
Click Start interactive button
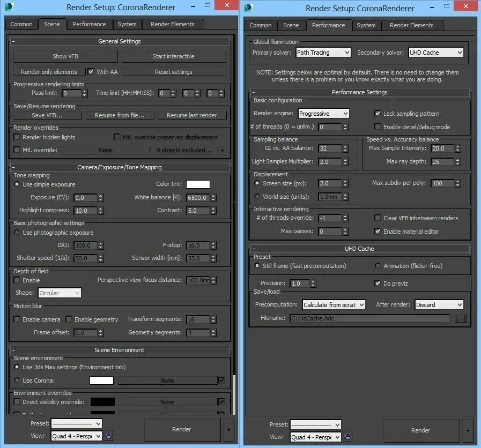[x=173, y=56]
